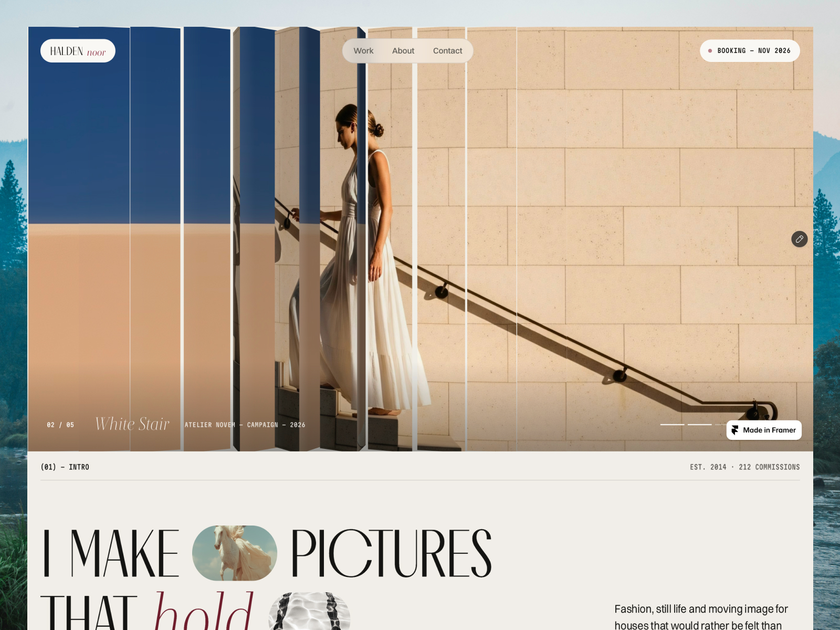This screenshot has width=840, height=630.
Task: Click the 02 / 05 slide counter
Action: [60, 425]
